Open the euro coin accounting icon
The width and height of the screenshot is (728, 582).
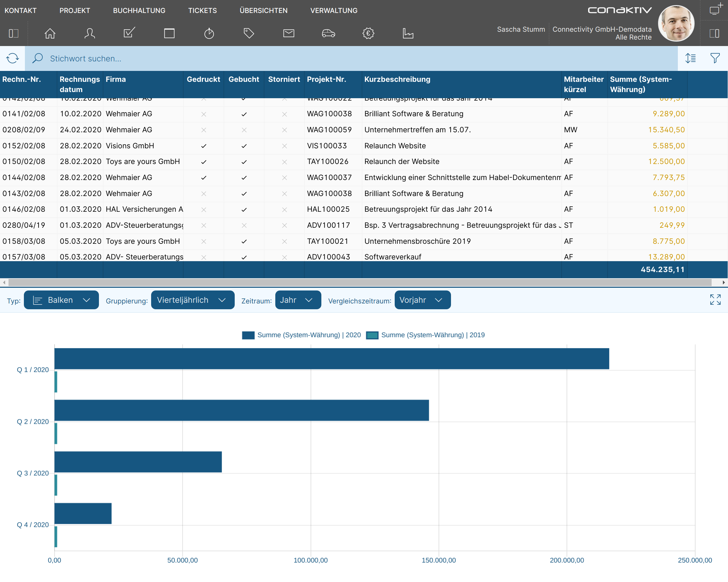(x=368, y=33)
